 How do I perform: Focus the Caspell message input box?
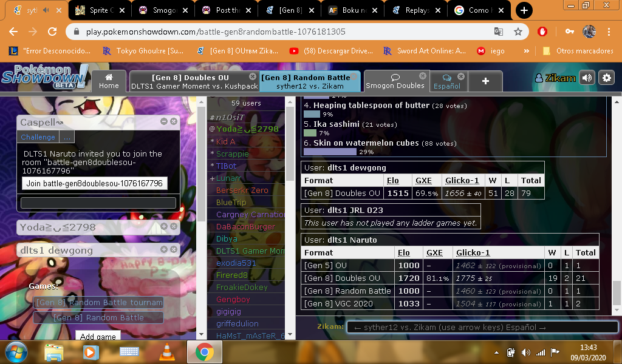click(x=98, y=203)
